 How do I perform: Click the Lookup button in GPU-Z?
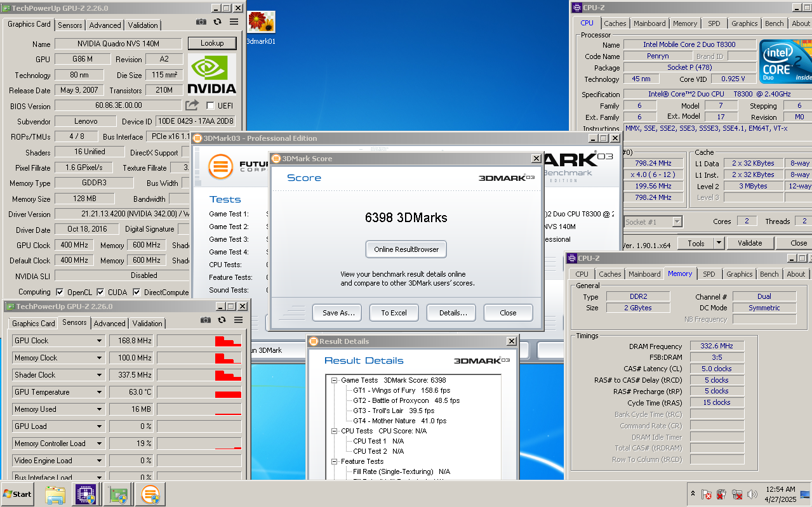coord(212,43)
